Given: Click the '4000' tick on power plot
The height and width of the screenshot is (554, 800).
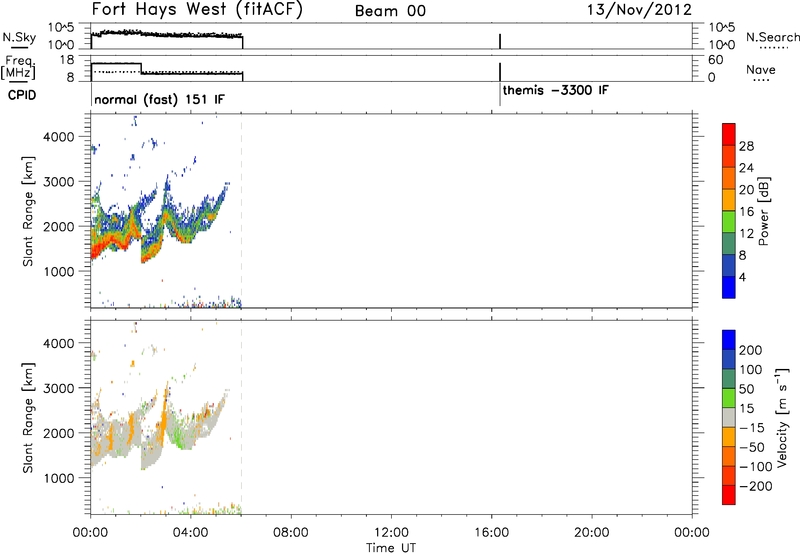Looking at the screenshot, I should [x=59, y=137].
